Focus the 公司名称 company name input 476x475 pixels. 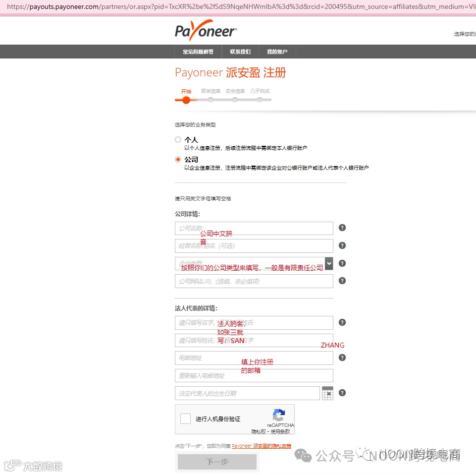click(254, 228)
